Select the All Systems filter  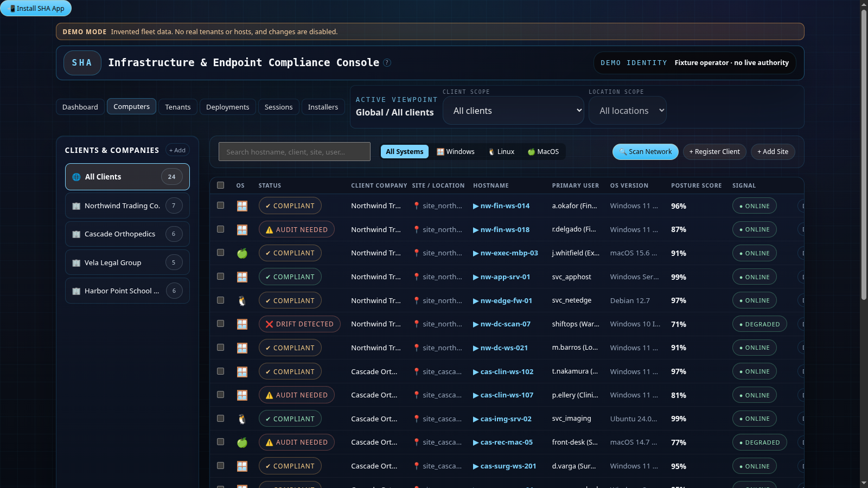[x=405, y=152]
